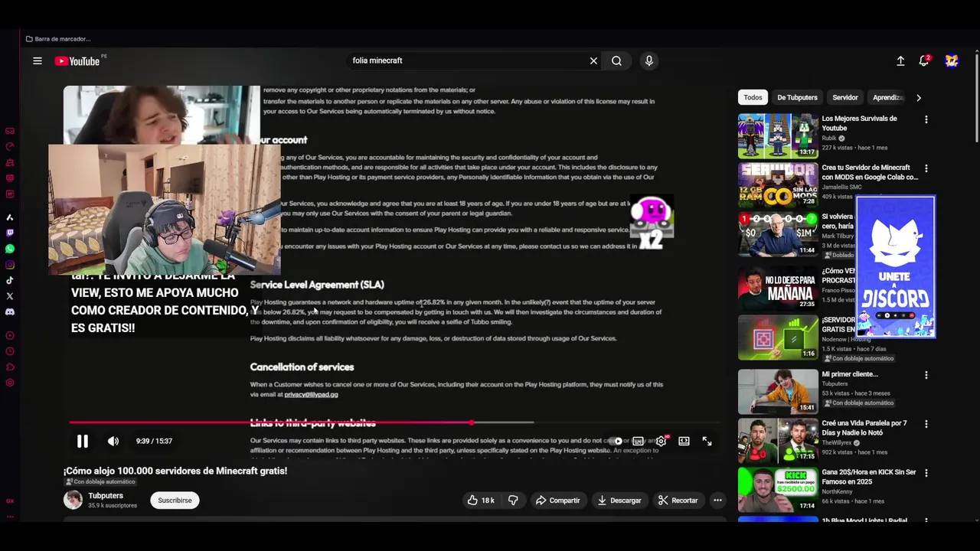Click the magnifier search button
This screenshot has height=551, width=980.
(616, 61)
